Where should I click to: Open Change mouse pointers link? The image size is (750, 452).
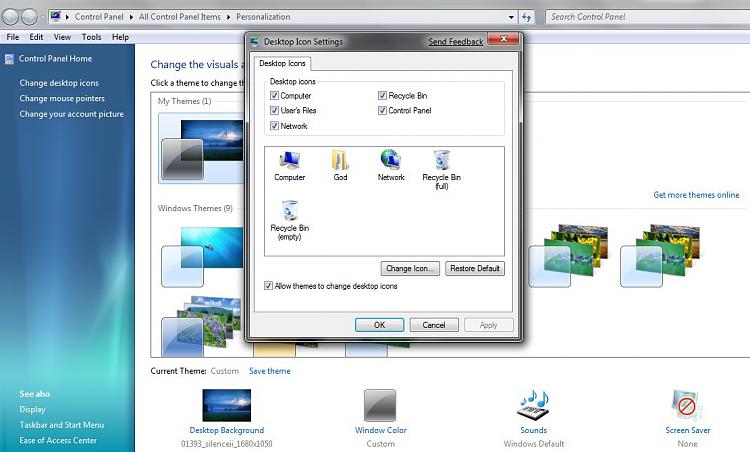[62, 99]
